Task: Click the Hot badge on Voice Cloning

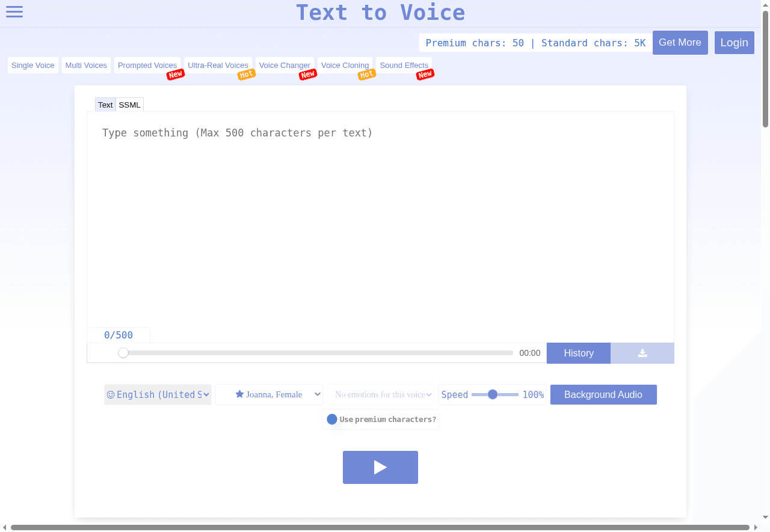Action: click(366, 74)
